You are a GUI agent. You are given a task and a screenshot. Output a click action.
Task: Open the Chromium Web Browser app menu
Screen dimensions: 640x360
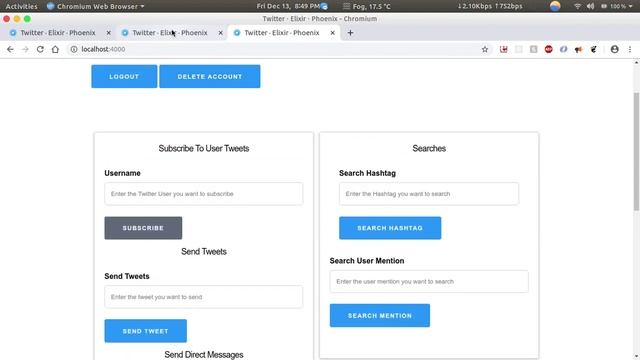(96, 6)
